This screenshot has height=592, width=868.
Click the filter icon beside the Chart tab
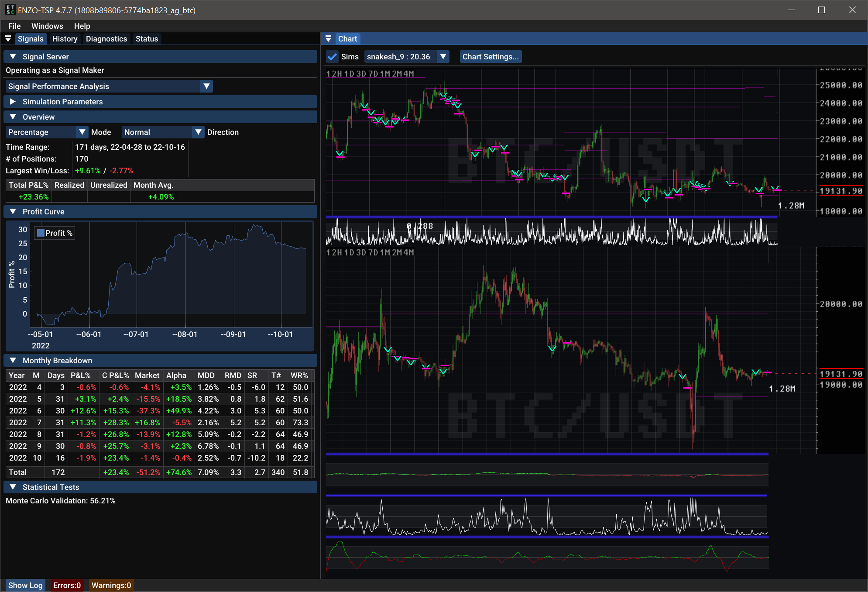point(329,39)
